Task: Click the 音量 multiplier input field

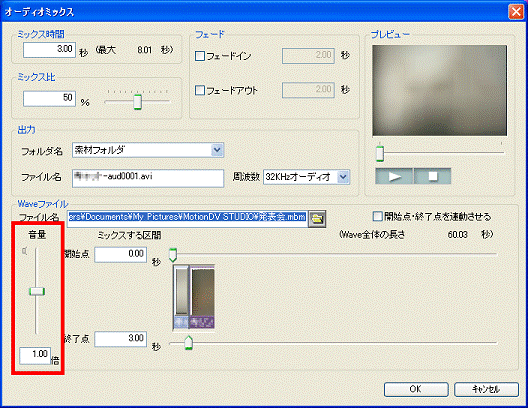Action: pyautogui.click(x=35, y=355)
